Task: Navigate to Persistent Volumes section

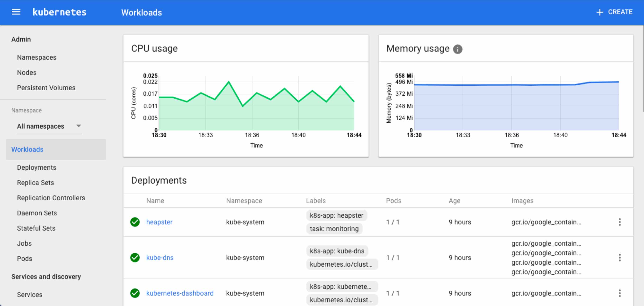Action: click(x=46, y=88)
